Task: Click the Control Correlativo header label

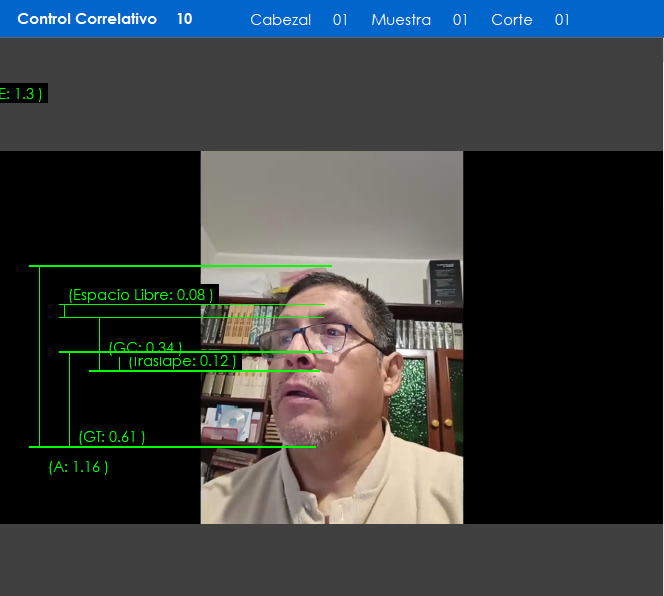Action: click(87, 19)
